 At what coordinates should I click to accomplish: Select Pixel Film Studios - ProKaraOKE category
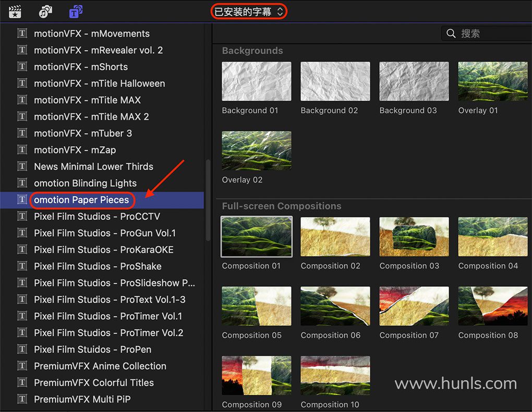coord(102,249)
